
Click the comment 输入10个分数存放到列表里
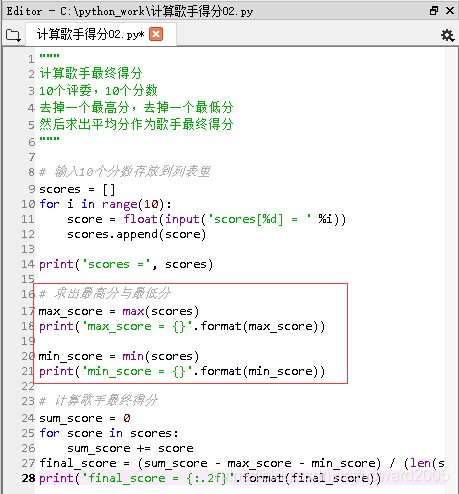click(125, 171)
